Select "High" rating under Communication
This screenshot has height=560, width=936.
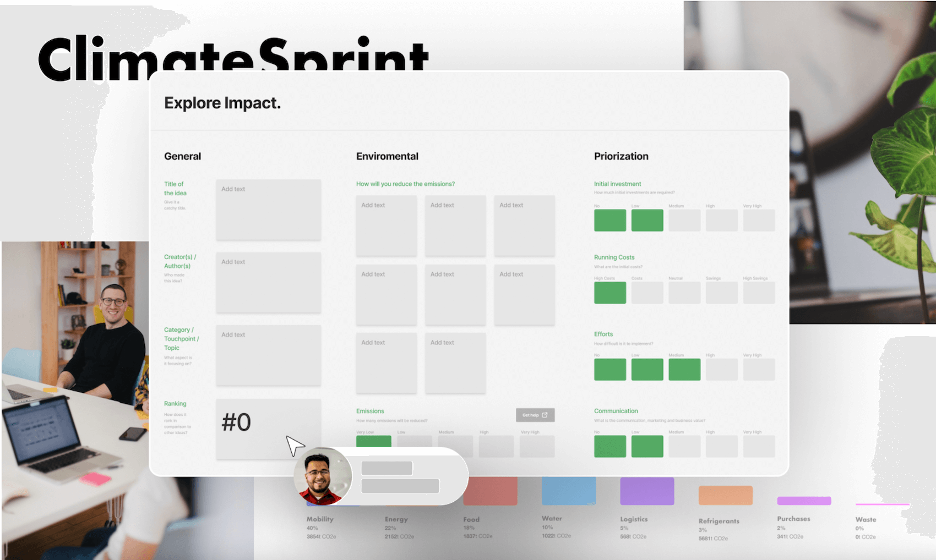coord(722,446)
